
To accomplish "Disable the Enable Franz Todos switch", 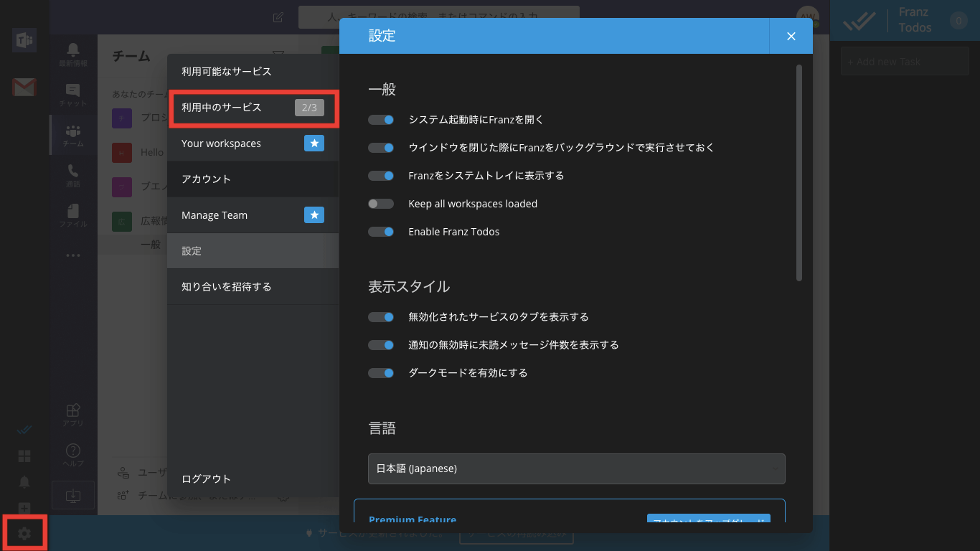I will pos(381,232).
